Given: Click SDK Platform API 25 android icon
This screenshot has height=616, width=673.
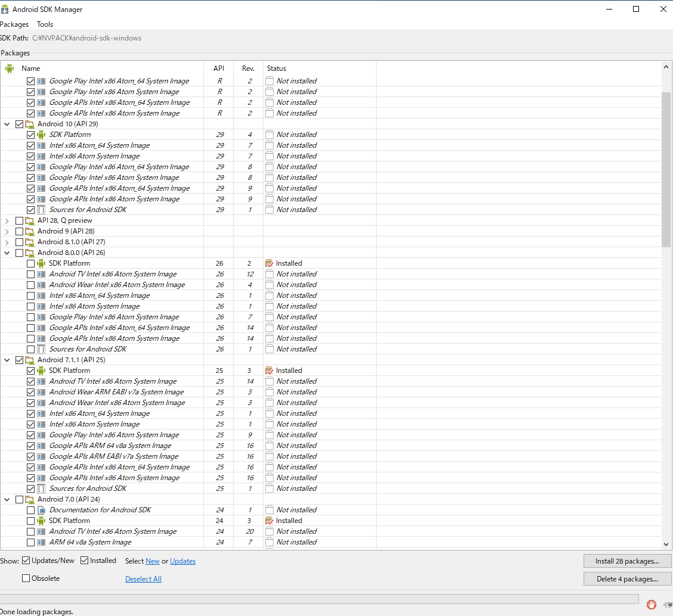Looking at the screenshot, I should (x=41, y=371).
